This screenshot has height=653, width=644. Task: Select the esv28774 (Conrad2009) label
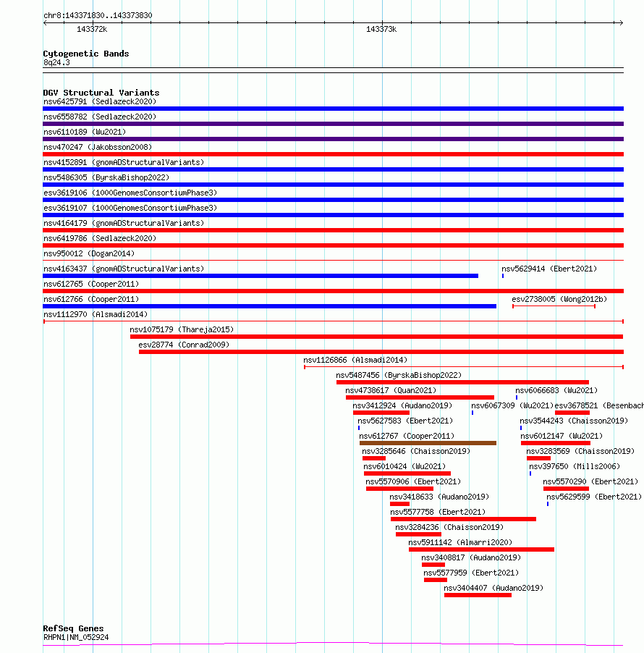click(184, 345)
